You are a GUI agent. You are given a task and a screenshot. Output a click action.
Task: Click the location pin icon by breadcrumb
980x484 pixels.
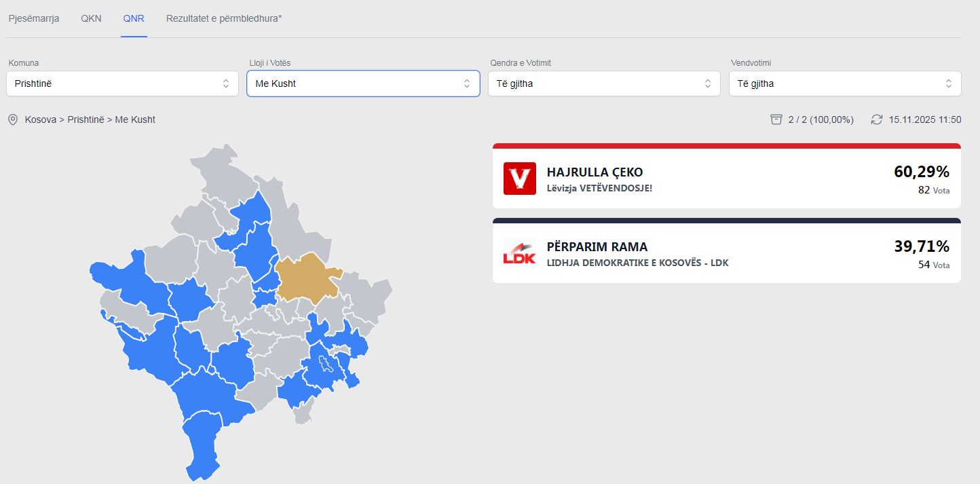12,119
